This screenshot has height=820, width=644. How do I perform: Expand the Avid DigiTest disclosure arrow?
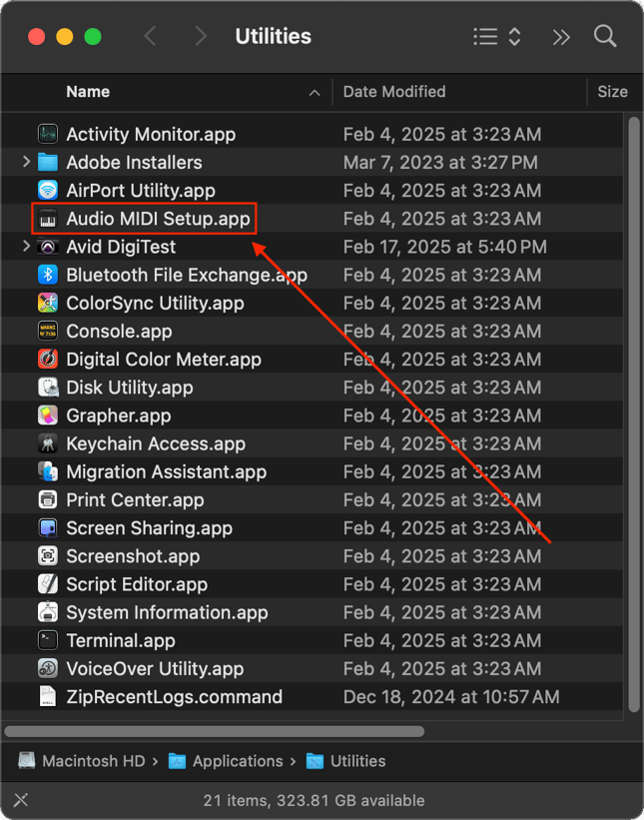click(27, 247)
